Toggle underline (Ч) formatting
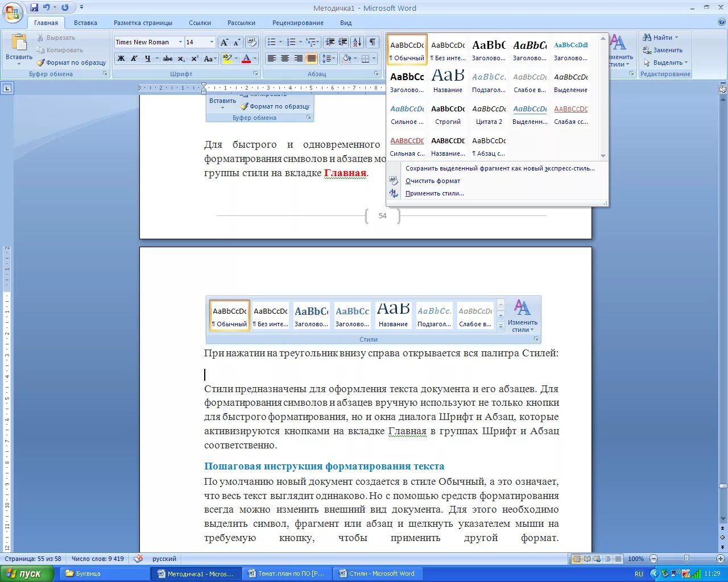This screenshot has width=728, height=582. coord(147,58)
